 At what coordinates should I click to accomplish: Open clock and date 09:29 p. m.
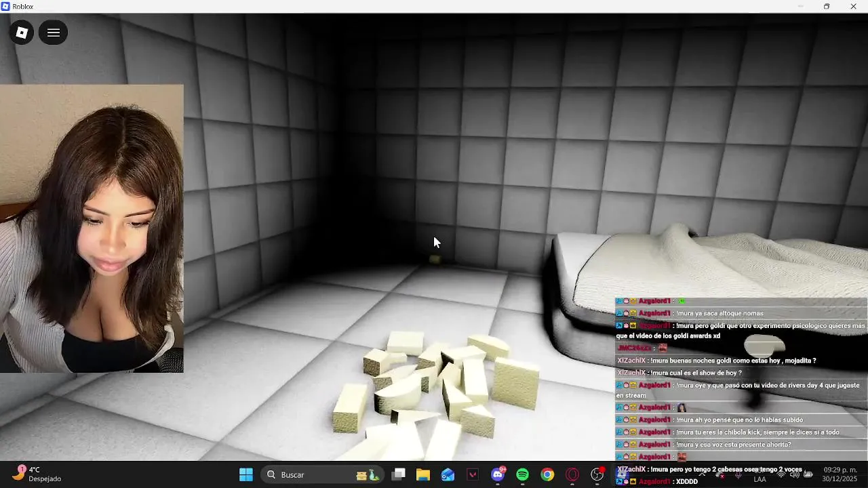tap(840, 474)
